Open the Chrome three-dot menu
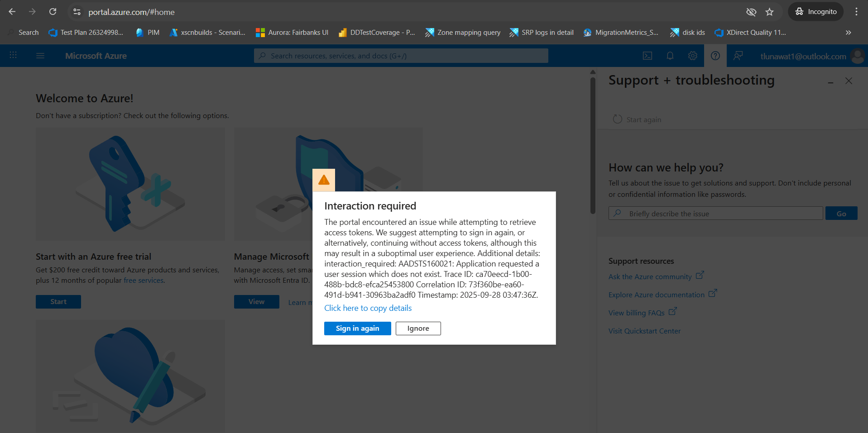This screenshot has height=433, width=868. pyautogui.click(x=856, y=12)
